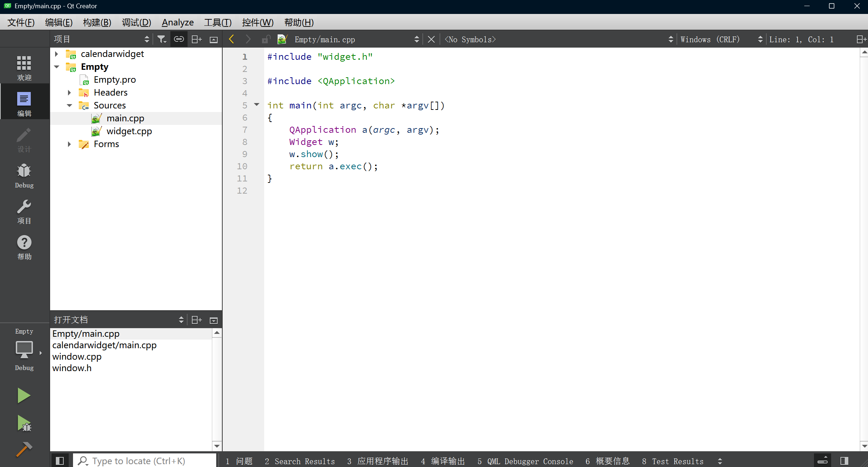Toggle the right sidebar visibility button
868x467 pixels.
[x=844, y=461]
